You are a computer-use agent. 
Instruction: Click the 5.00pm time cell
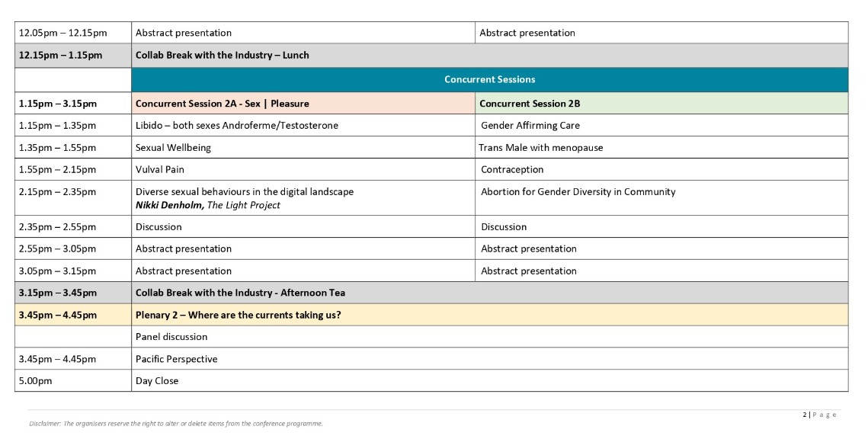click(35, 381)
